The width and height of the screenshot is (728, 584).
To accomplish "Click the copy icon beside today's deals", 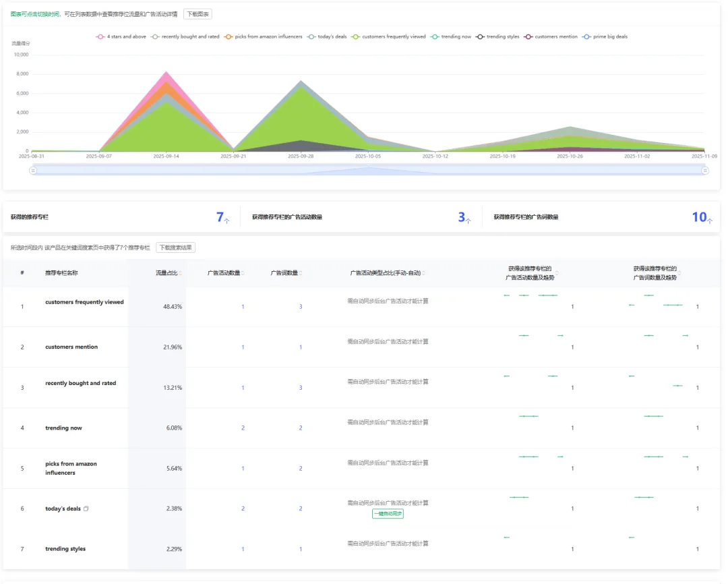I will pyautogui.click(x=86, y=508).
